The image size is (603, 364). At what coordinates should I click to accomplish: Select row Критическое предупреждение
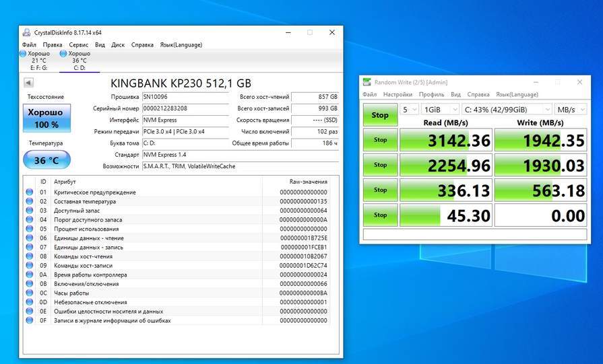[177, 192]
